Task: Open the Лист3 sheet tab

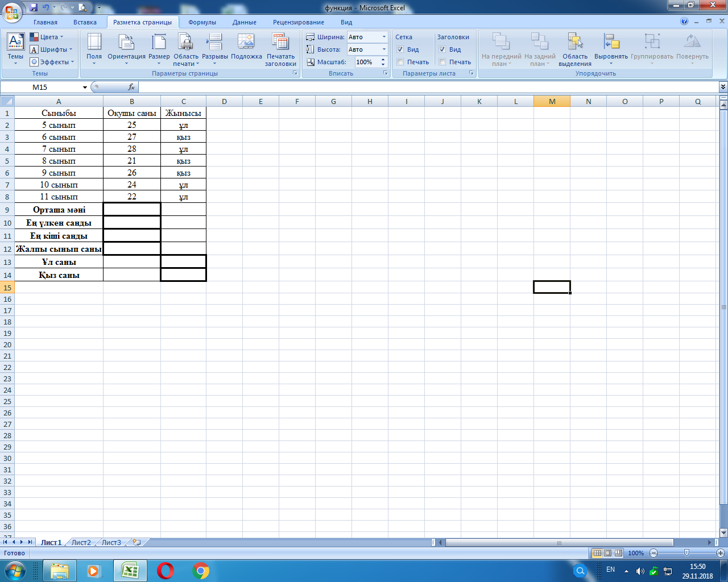Action: [111, 542]
